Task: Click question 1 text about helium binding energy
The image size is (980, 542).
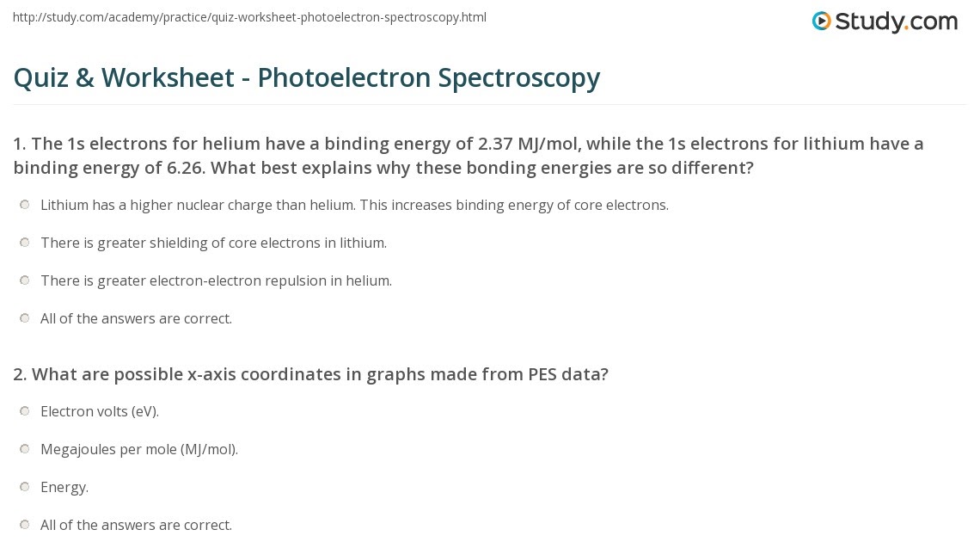Action: tap(469, 156)
